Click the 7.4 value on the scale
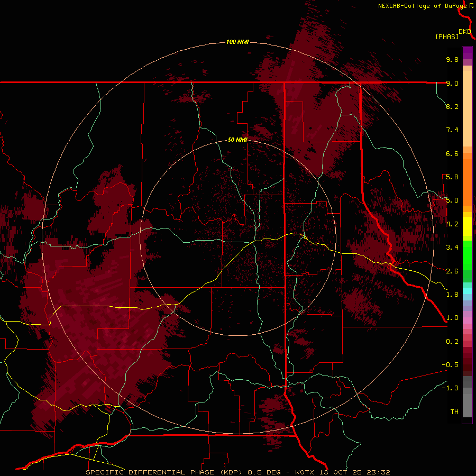 coord(452,130)
